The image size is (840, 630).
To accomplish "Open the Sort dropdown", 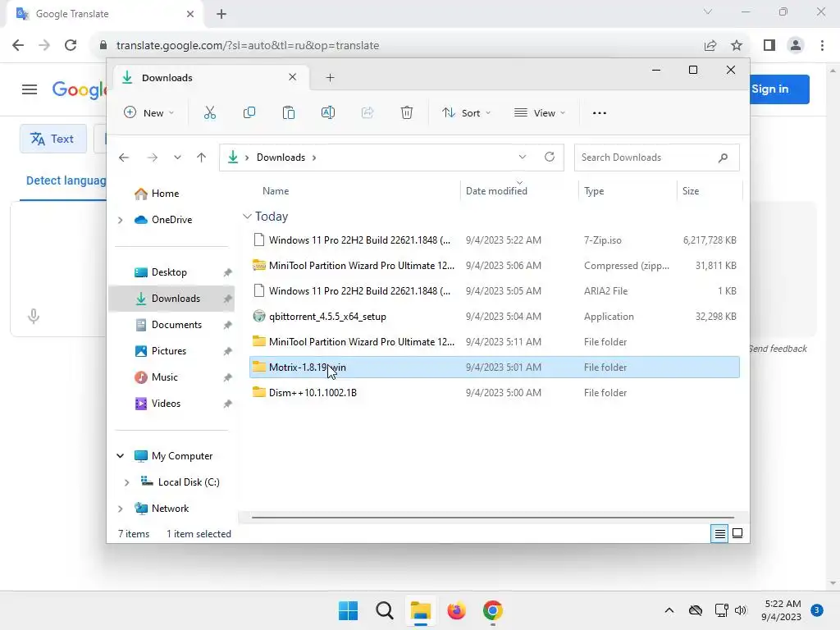I will 466,113.
